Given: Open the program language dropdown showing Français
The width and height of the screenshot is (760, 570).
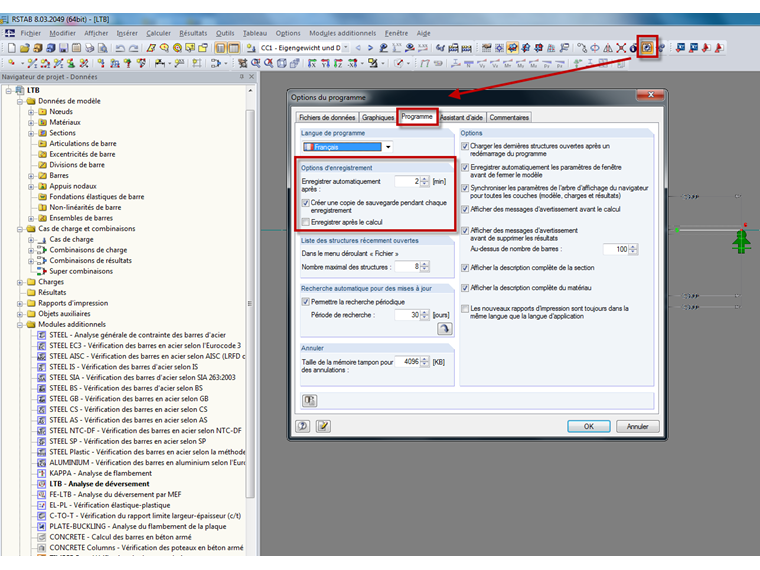Looking at the screenshot, I should point(388,147).
